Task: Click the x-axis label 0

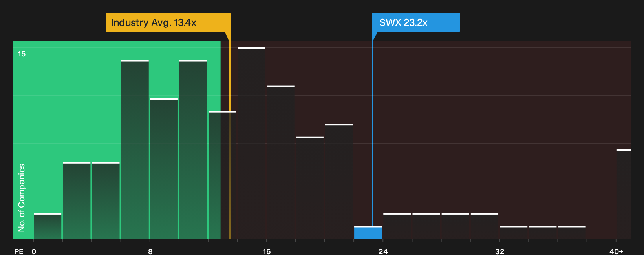Action: 34,251
